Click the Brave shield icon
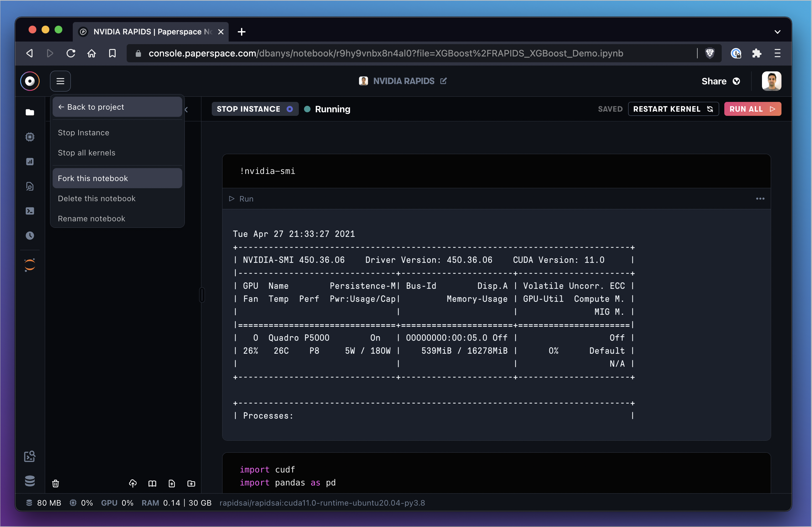This screenshot has height=527, width=812. point(710,53)
